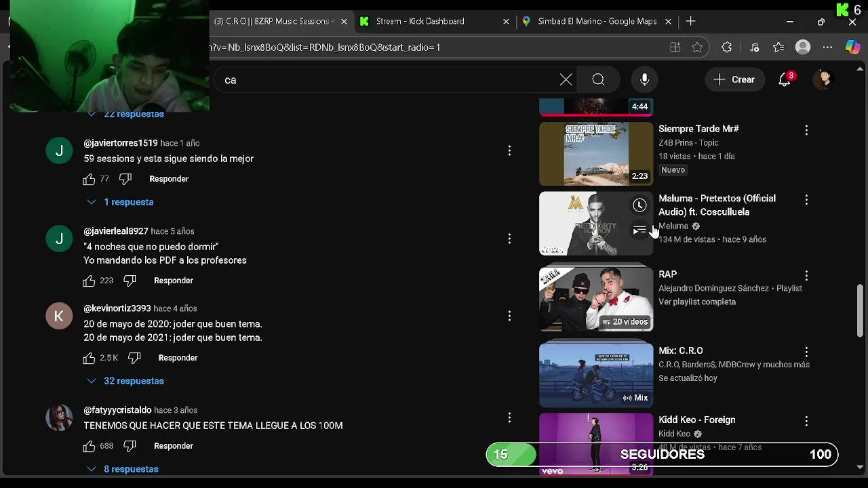Screen dimensions: 868x488
Task: Open more options for Kidd Keo Foreign
Action: click(806, 422)
